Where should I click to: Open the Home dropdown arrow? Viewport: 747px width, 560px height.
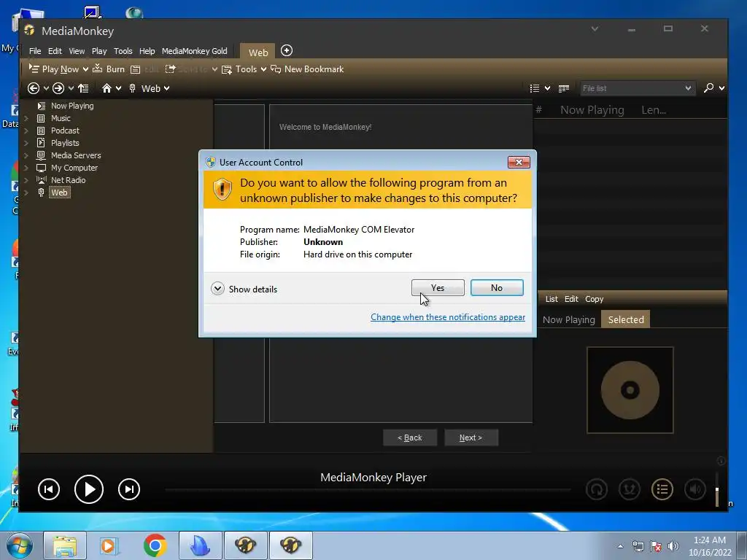click(x=119, y=88)
